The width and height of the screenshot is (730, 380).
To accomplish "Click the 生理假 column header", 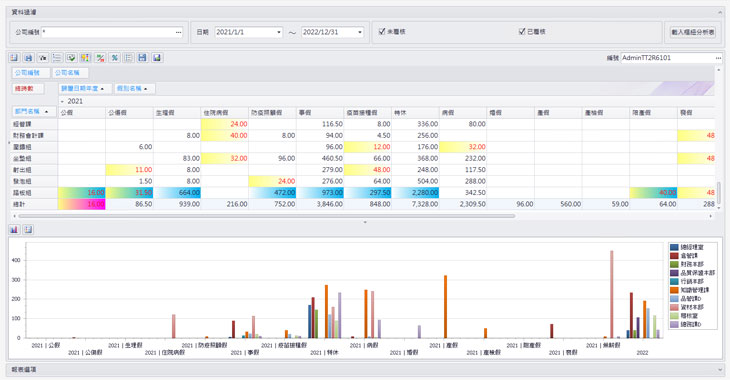I will click(177, 113).
